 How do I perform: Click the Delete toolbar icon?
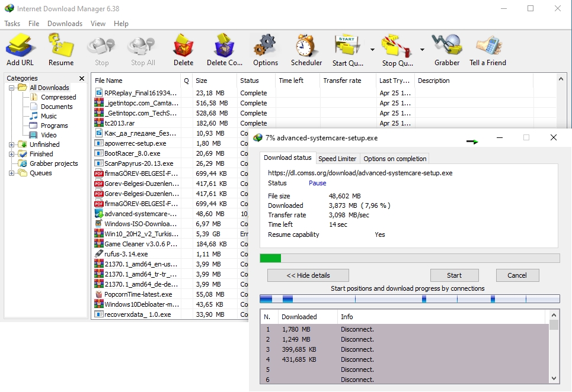coord(183,50)
